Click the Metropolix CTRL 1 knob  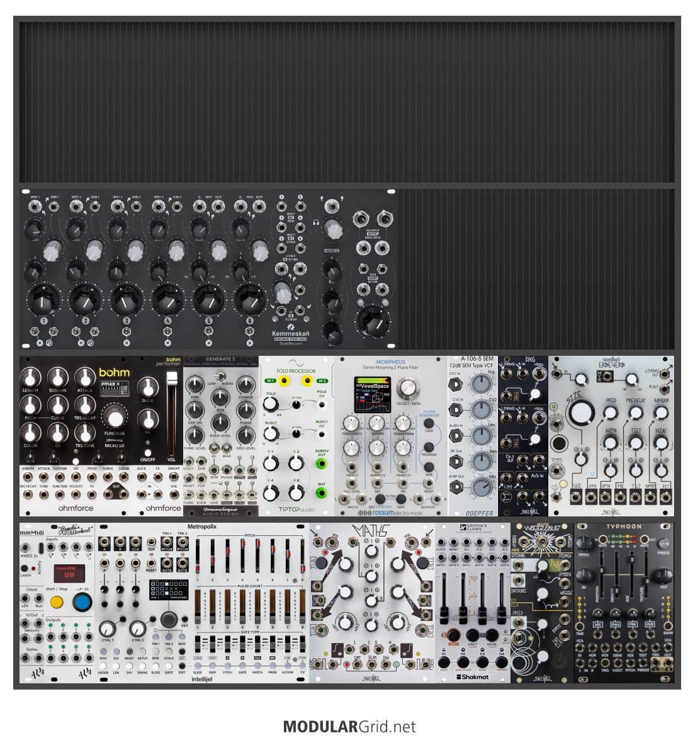tap(108, 628)
